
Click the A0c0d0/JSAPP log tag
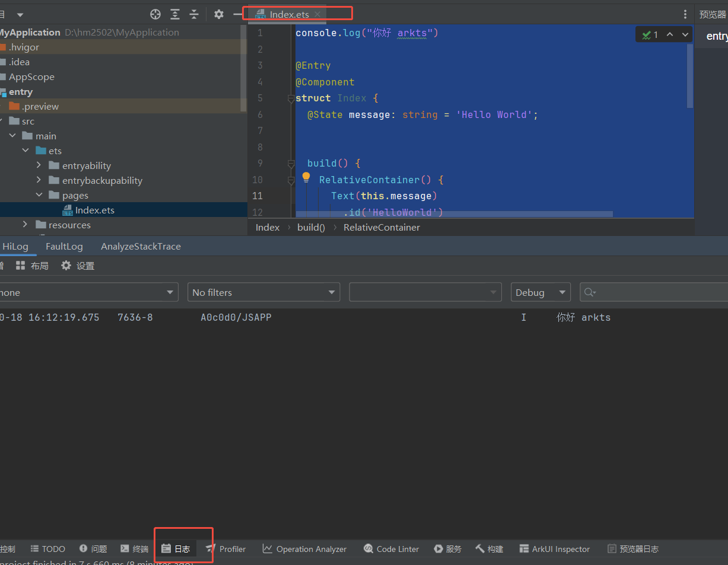(x=236, y=317)
